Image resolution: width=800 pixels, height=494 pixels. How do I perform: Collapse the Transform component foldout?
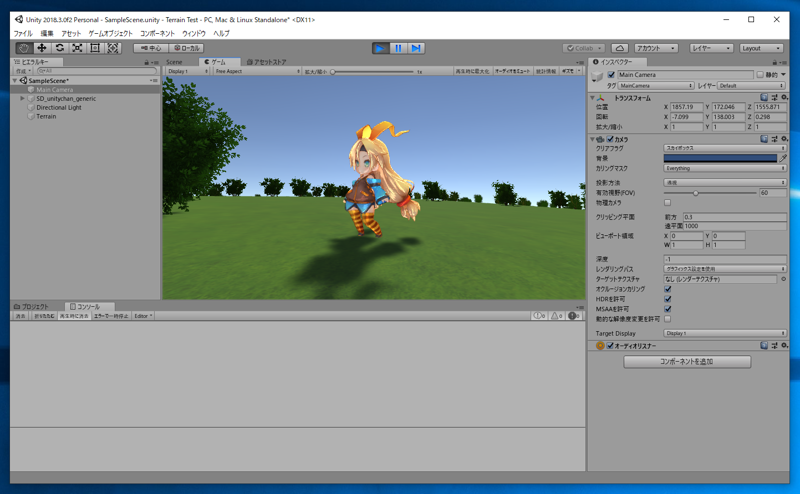tap(592, 97)
